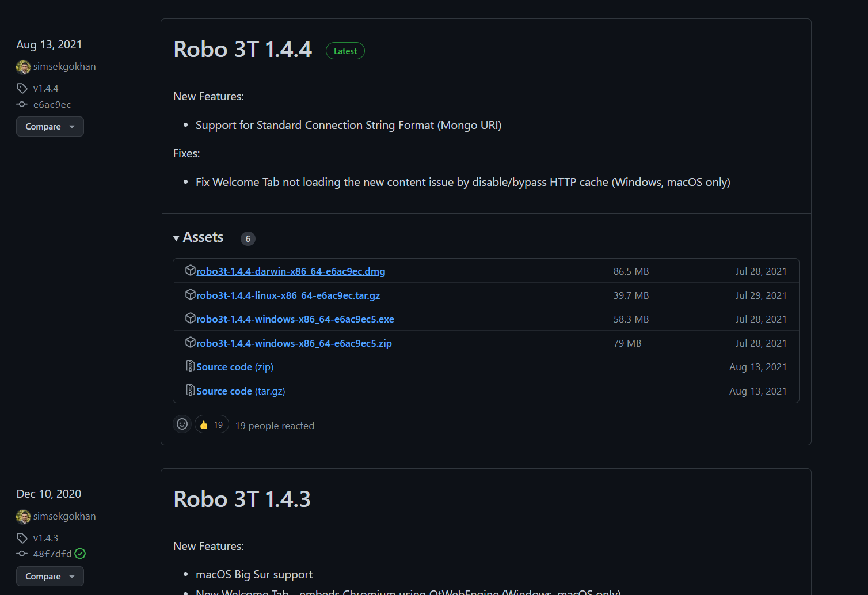The image size is (868, 595).
Task: Click package icon for the linux tar.gz asset
Action: click(191, 294)
